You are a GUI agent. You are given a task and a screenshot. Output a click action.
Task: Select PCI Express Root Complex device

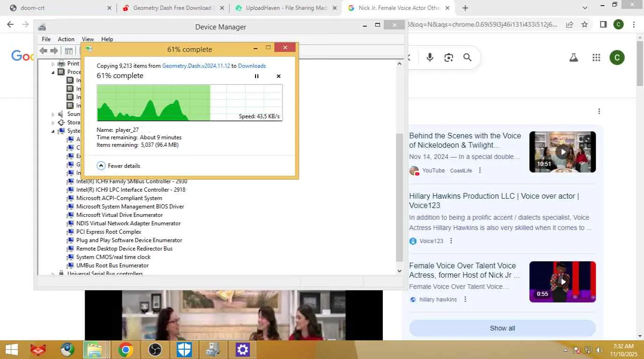click(x=109, y=232)
